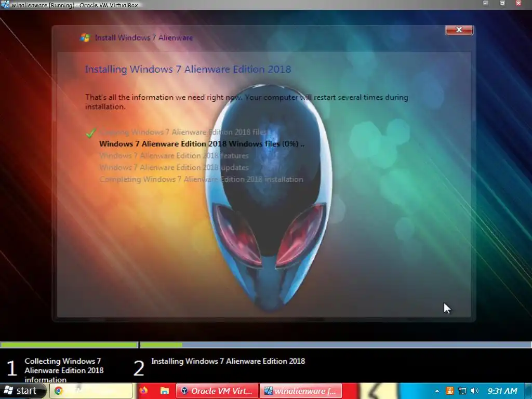Open the file explorer taskbar icon
The image size is (532, 399).
point(165,391)
